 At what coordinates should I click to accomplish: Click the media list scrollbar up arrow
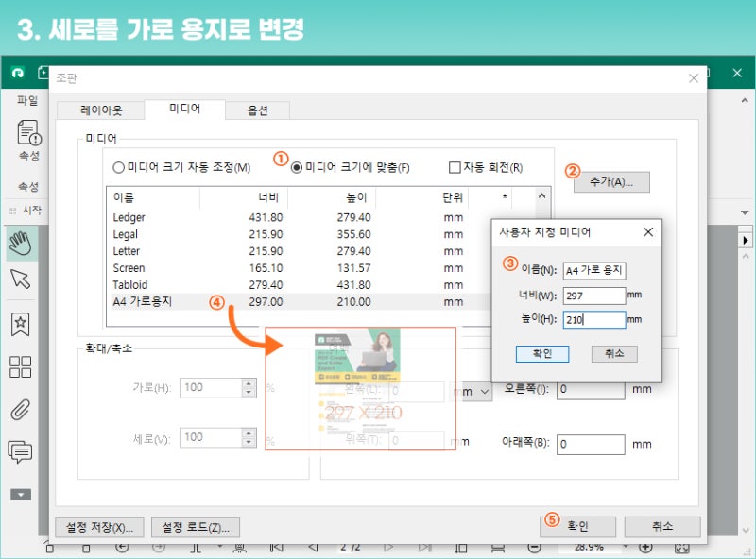pos(541,197)
